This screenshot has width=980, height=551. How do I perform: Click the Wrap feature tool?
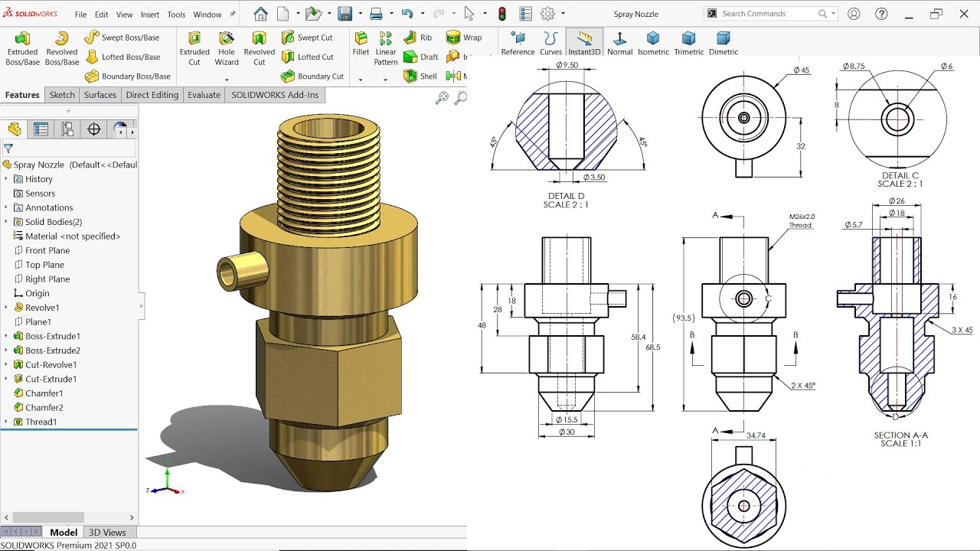464,37
